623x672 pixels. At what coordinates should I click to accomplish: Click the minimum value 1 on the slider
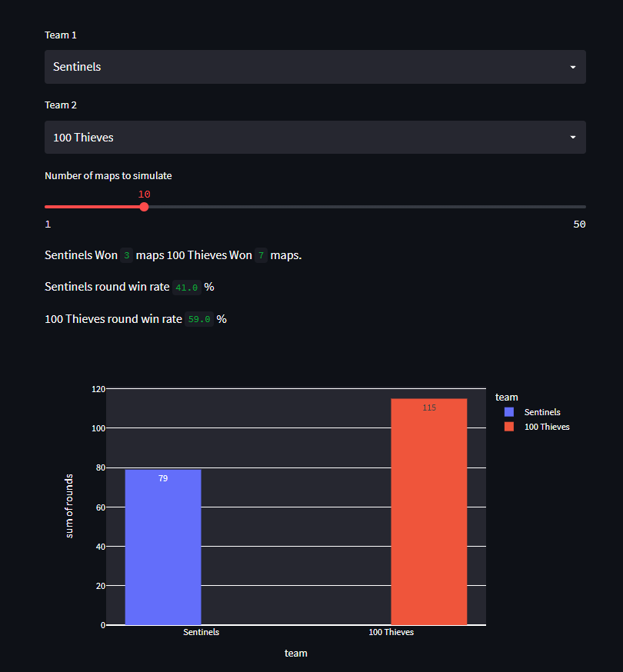48,224
